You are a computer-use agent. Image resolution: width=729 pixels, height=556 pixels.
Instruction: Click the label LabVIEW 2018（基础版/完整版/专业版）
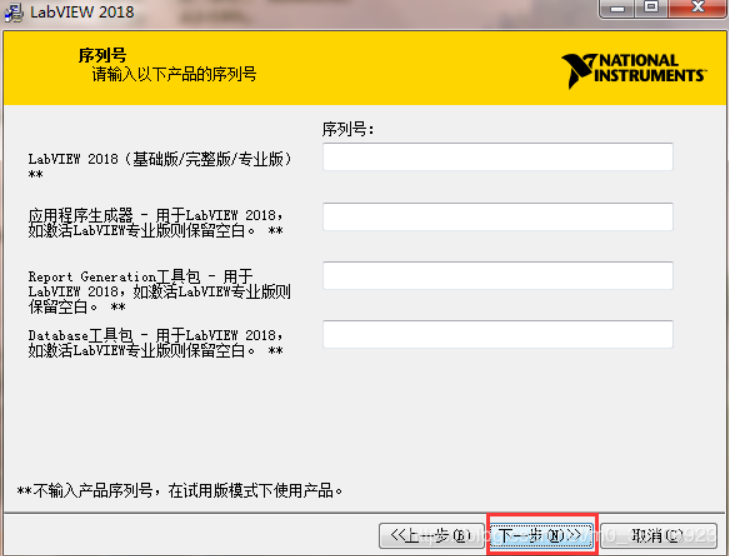click(159, 159)
